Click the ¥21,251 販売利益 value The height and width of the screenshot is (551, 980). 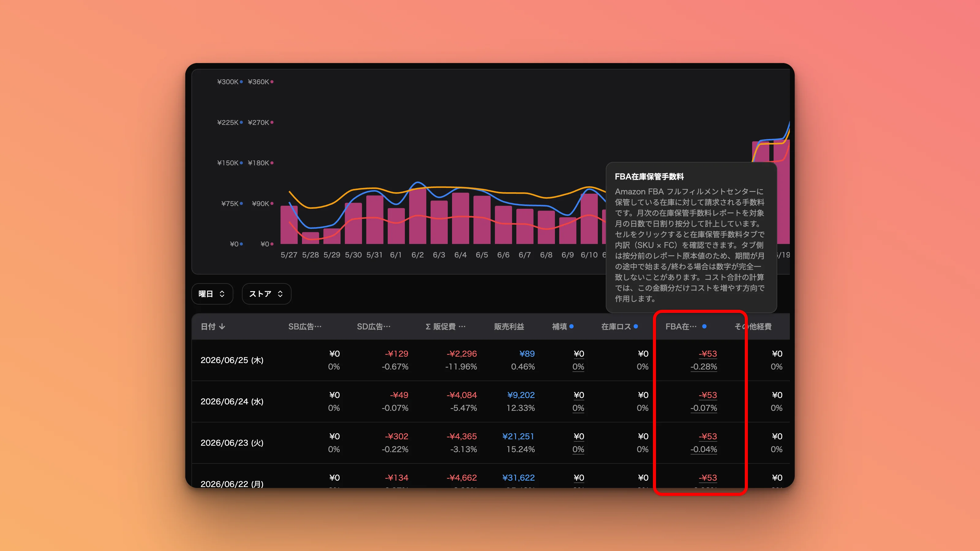518,436
